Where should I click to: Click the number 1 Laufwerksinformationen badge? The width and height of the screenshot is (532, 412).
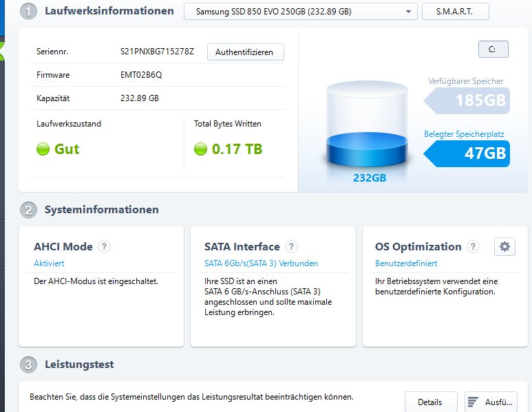click(28, 12)
